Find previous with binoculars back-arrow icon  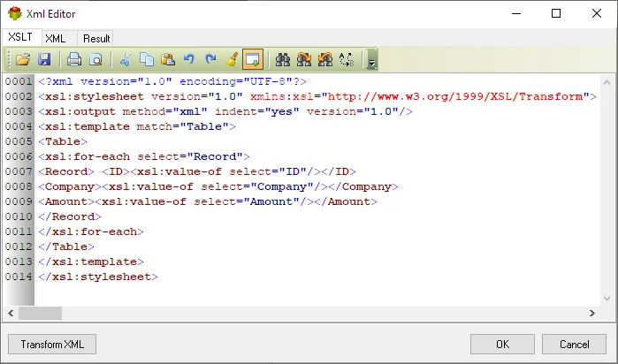coord(325,59)
